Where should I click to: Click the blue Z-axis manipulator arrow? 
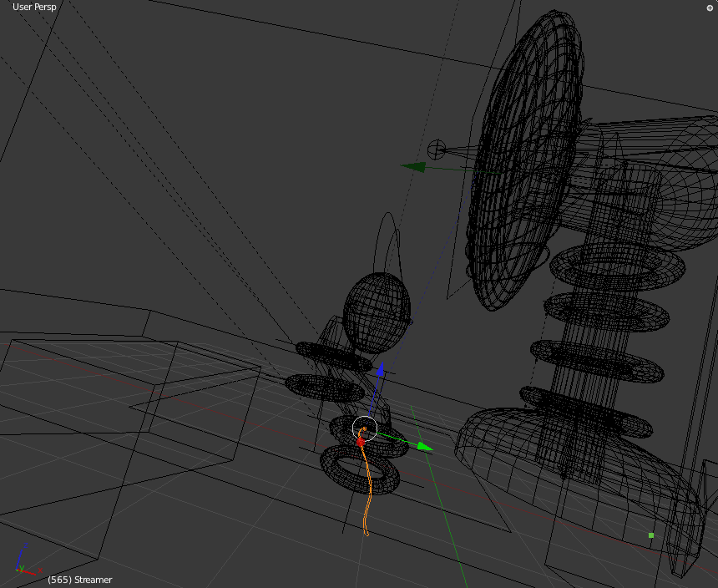(380, 370)
